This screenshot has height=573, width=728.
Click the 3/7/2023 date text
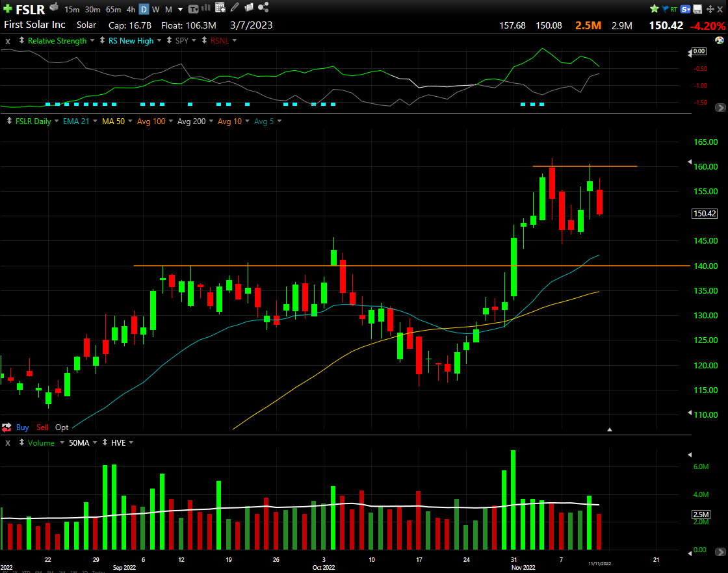click(251, 25)
